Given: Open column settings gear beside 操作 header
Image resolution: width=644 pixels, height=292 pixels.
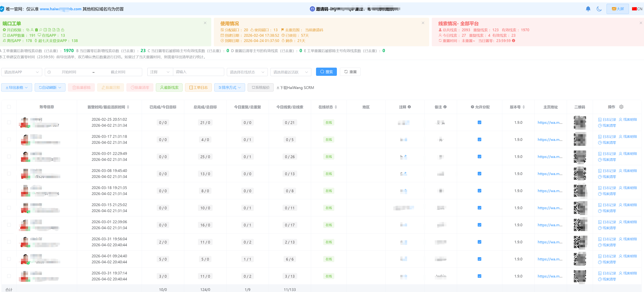Looking at the screenshot, I should (621, 107).
